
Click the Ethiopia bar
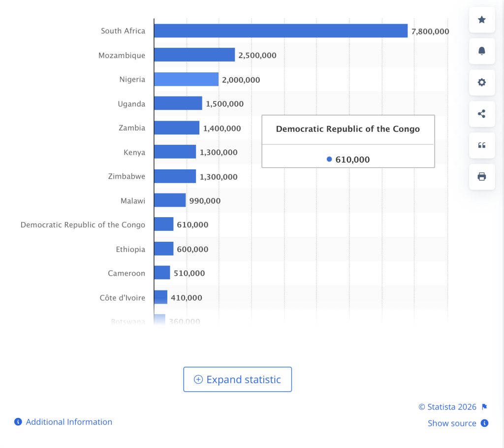163,249
